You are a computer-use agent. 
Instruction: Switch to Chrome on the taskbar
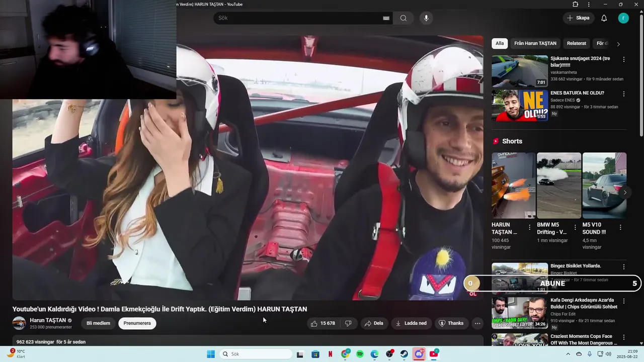345,354
